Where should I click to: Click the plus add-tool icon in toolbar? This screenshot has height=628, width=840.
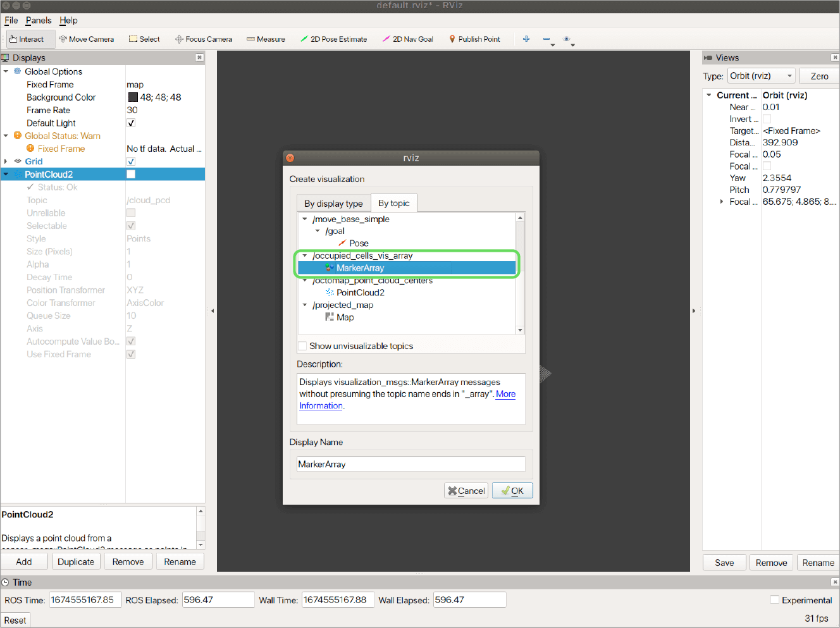pyautogui.click(x=526, y=39)
